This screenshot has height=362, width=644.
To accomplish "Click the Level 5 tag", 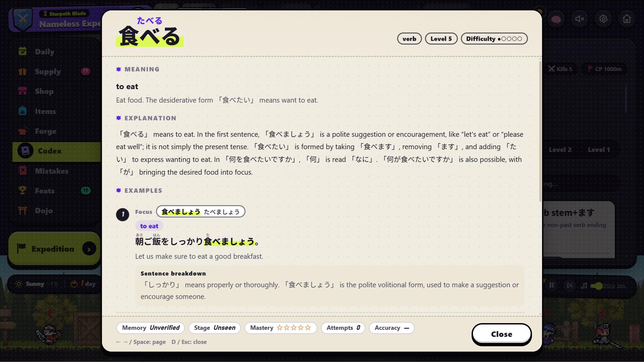I will click(441, 39).
